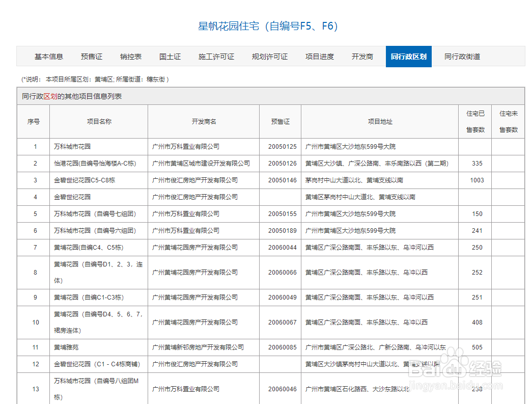Click the active 同行政区划 tab
The height and width of the screenshot is (404, 532).
coord(408,57)
